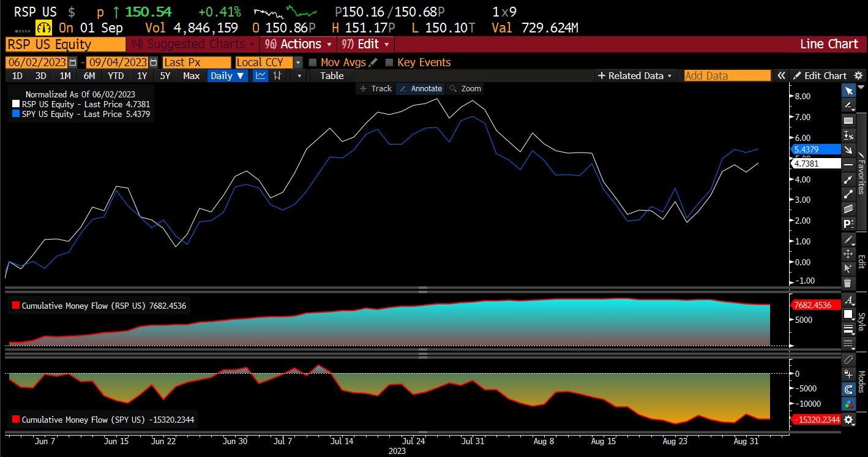Click the chart settings gear at top right
The image size is (868, 457).
coord(858,75)
